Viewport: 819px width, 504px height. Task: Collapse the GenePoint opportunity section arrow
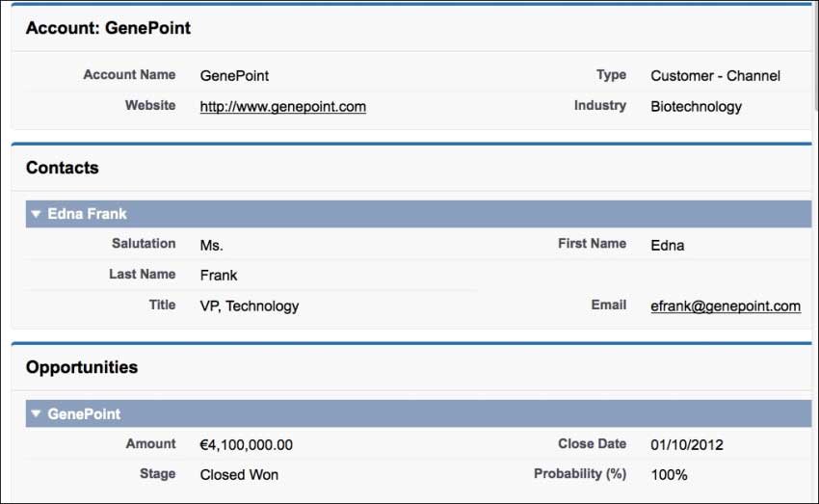coord(36,414)
